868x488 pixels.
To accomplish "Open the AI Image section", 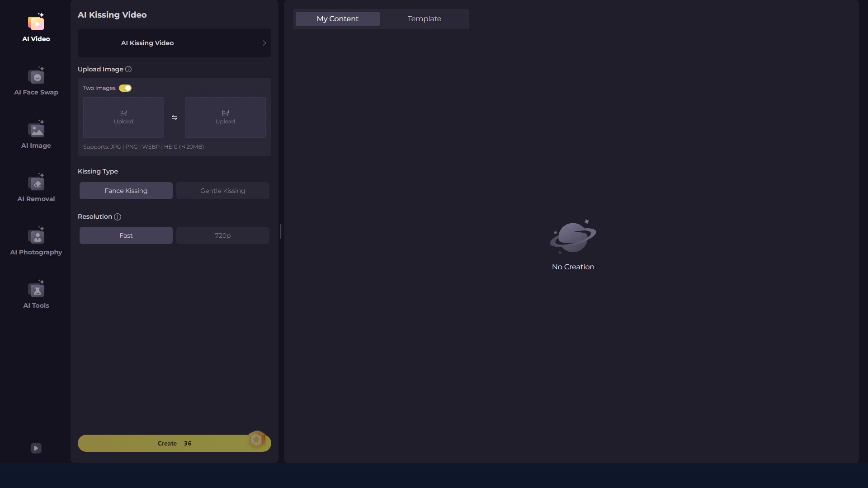I will (36, 135).
